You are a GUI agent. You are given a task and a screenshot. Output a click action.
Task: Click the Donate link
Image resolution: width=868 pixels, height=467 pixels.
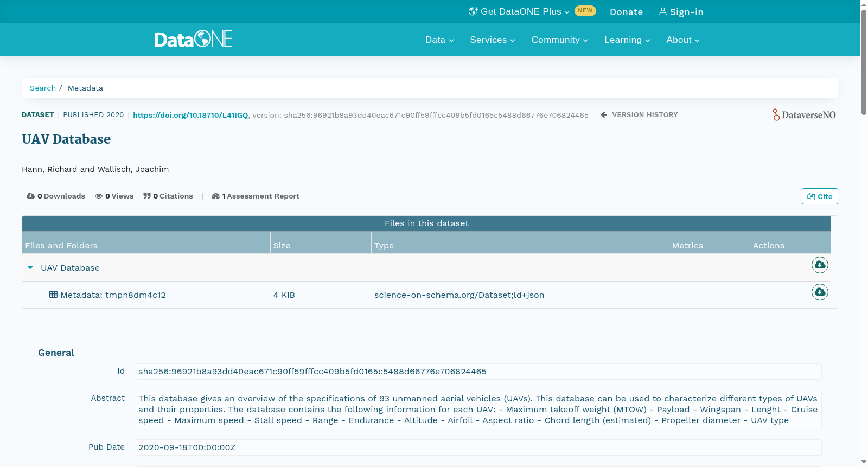pos(626,12)
